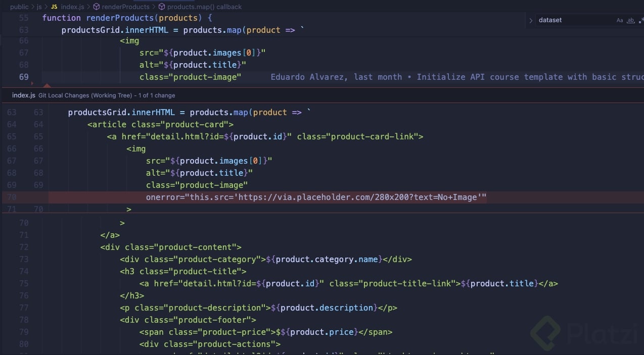
Task: Toggle Match Whole Word (ab) in find box
Action: pyautogui.click(x=630, y=20)
